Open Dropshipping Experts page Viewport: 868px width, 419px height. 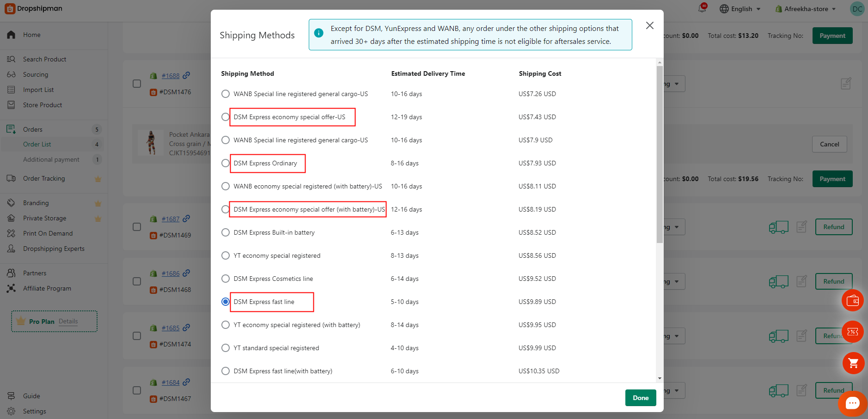click(54, 249)
